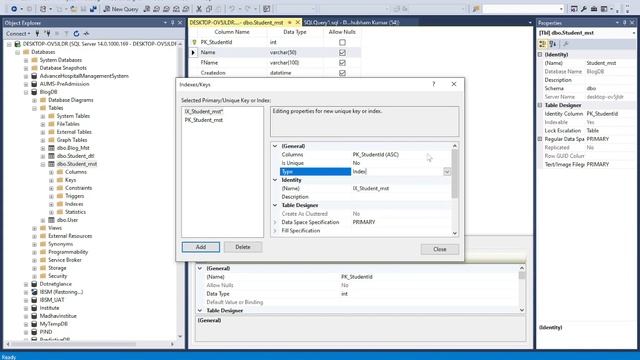The width and height of the screenshot is (640, 360).
Task: Select the Keys folder in Object Explorer
Action: [x=70, y=180]
